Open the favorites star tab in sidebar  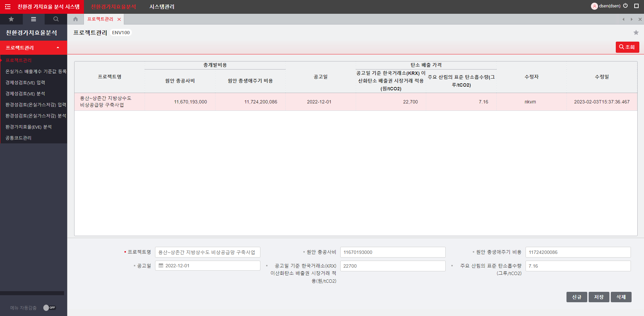11,19
